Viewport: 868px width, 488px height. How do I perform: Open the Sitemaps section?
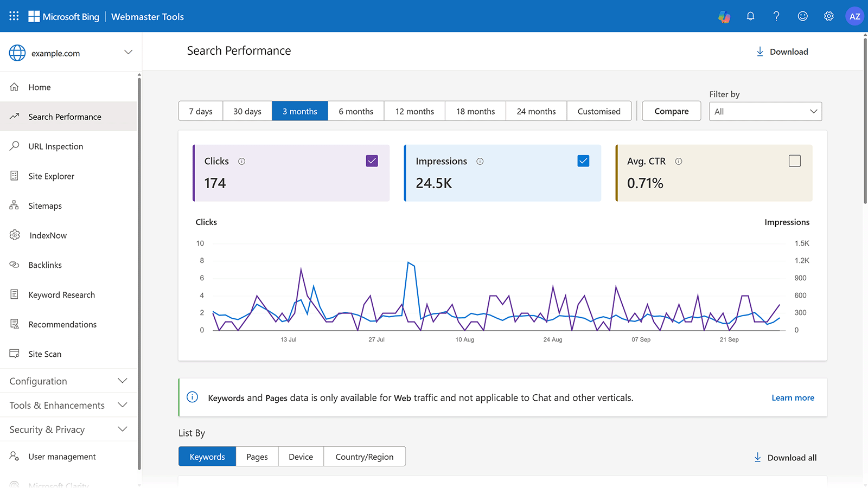point(45,206)
